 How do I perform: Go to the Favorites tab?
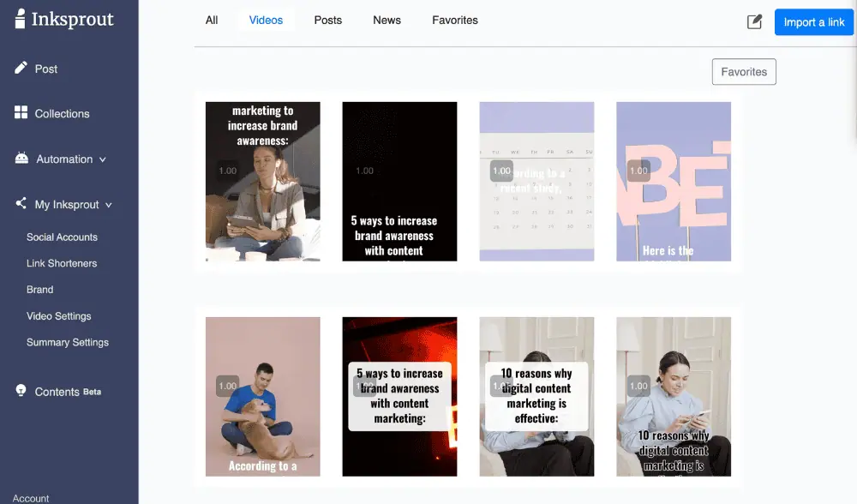(454, 20)
